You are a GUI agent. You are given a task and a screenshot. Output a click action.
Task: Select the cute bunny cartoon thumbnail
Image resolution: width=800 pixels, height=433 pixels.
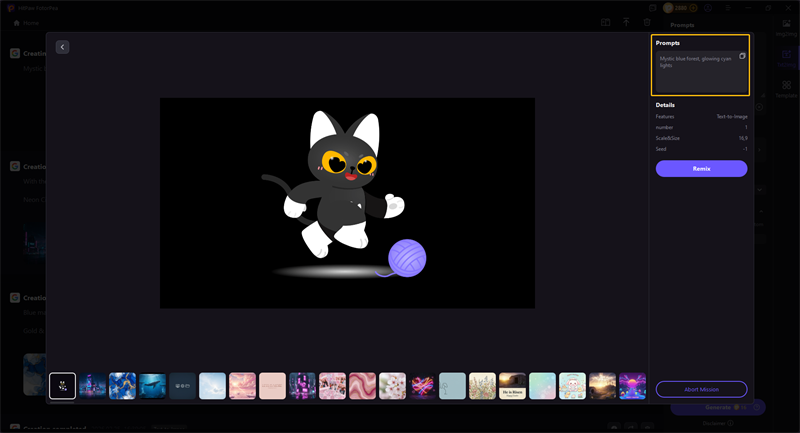click(572, 386)
